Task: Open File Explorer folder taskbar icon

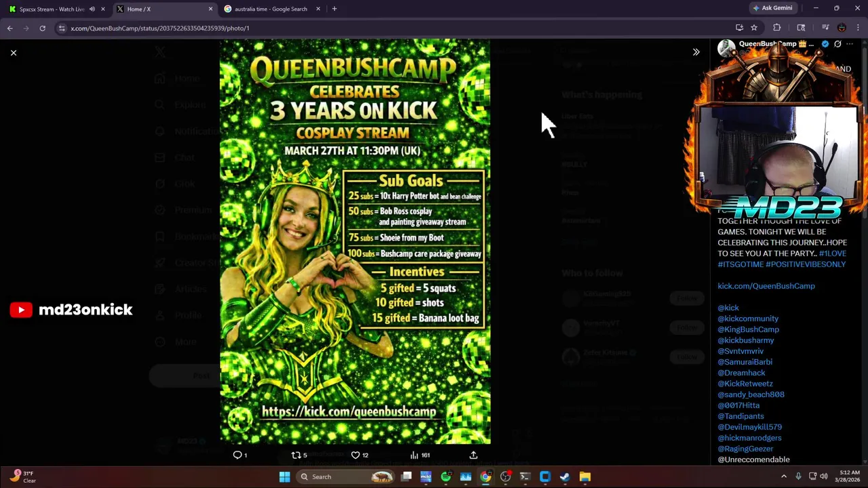Action: point(585,476)
